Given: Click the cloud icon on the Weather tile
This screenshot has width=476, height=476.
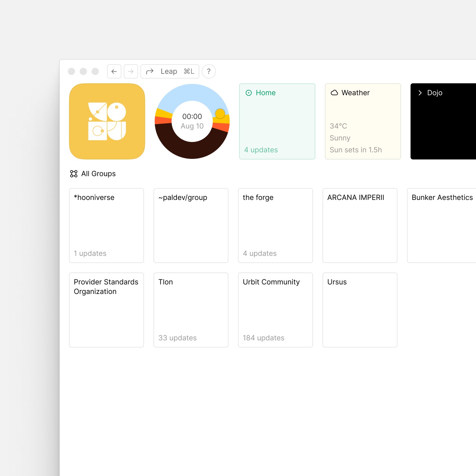Looking at the screenshot, I should 334,93.
